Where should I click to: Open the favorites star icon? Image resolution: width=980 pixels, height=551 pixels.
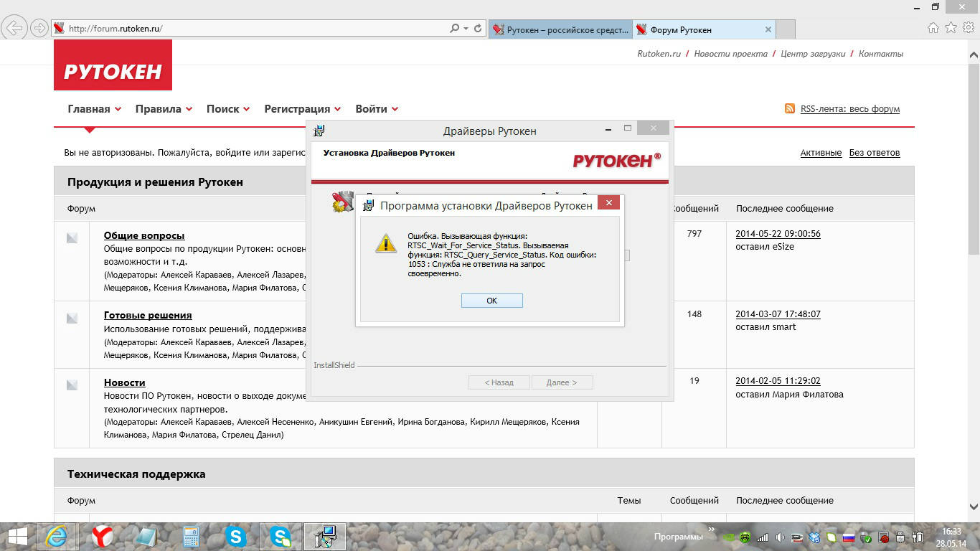pyautogui.click(x=951, y=28)
